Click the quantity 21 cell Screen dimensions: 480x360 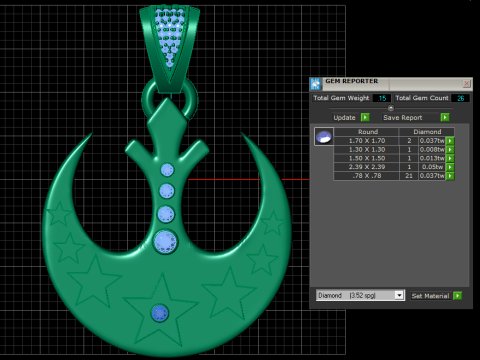click(409, 176)
